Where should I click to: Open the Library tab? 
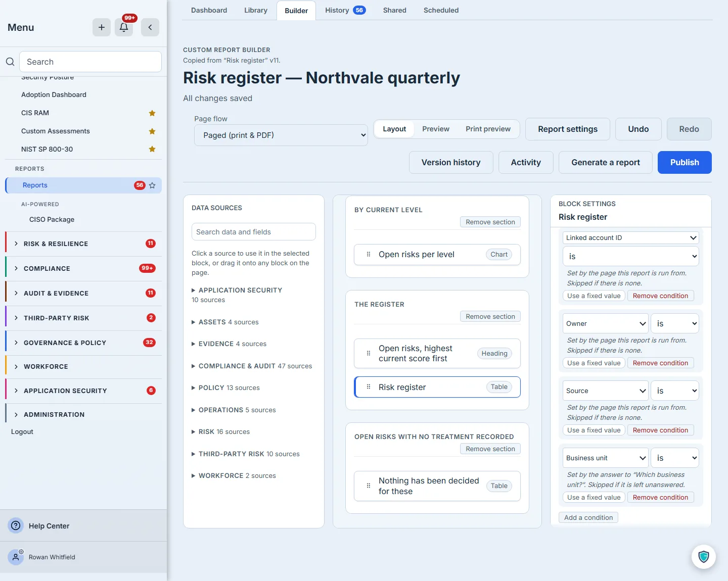tap(256, 10)
